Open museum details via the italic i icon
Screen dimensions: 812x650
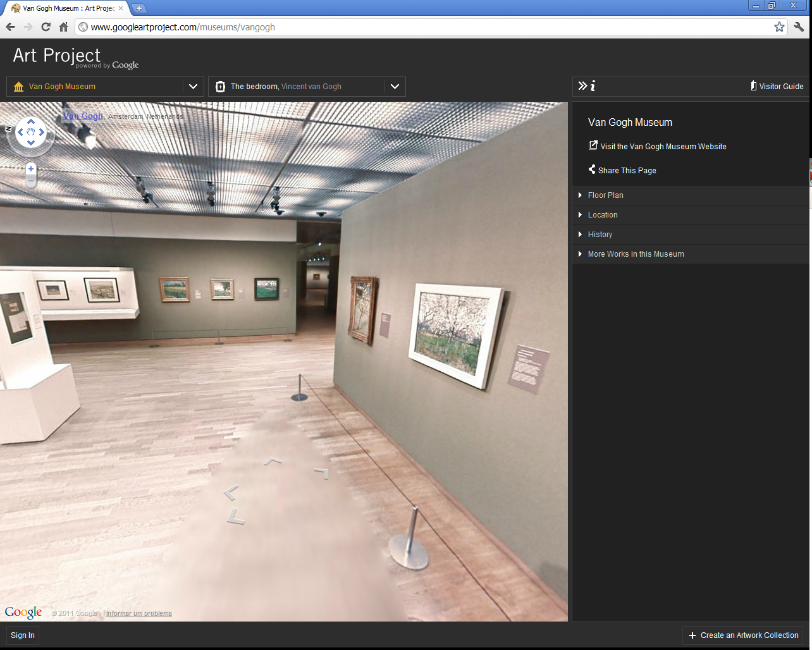593,87
